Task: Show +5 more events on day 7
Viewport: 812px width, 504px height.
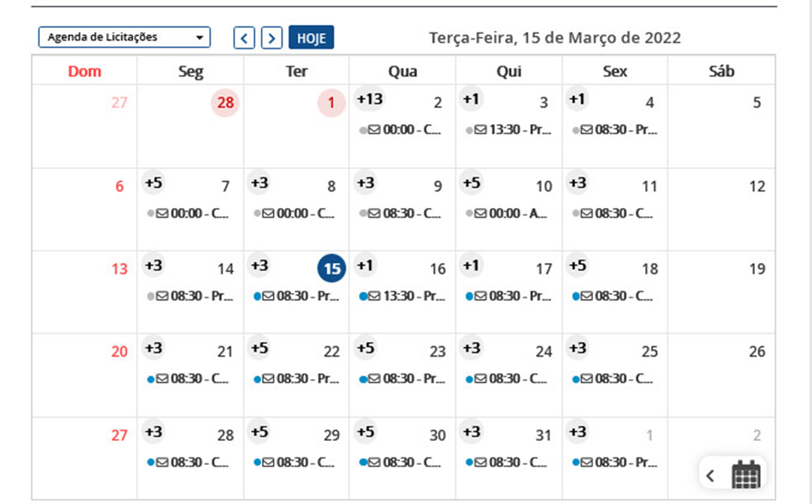Action: point(154,183)
